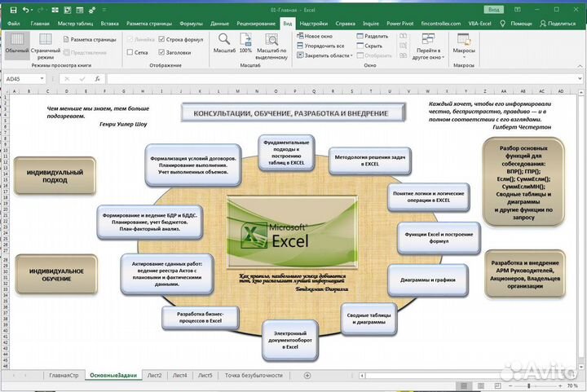Click the Tell me (Помощн) lightbulb search
This screenshot has width=587, height=392.
click(x=516, y=23)
